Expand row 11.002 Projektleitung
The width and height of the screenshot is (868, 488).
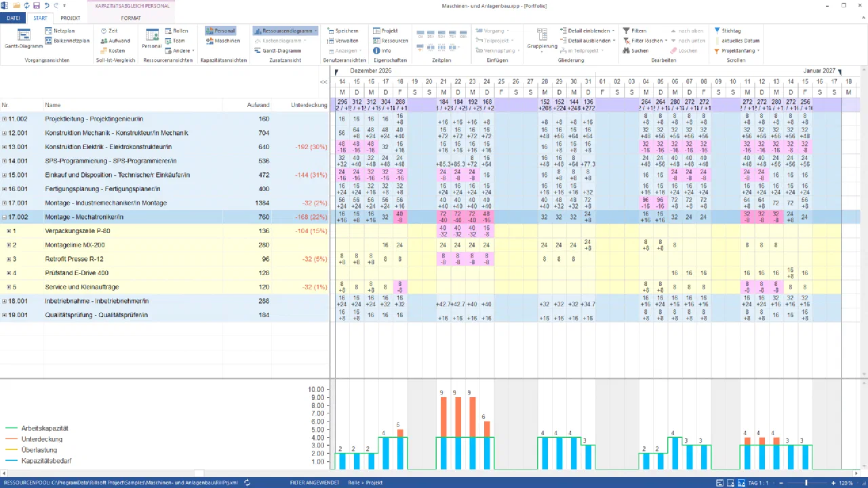(4, 119)
